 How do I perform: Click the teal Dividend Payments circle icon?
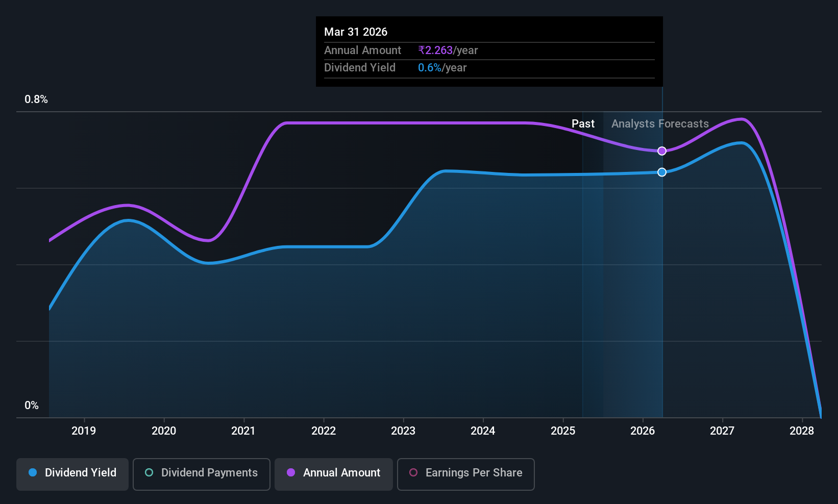[x=149, y=472]
